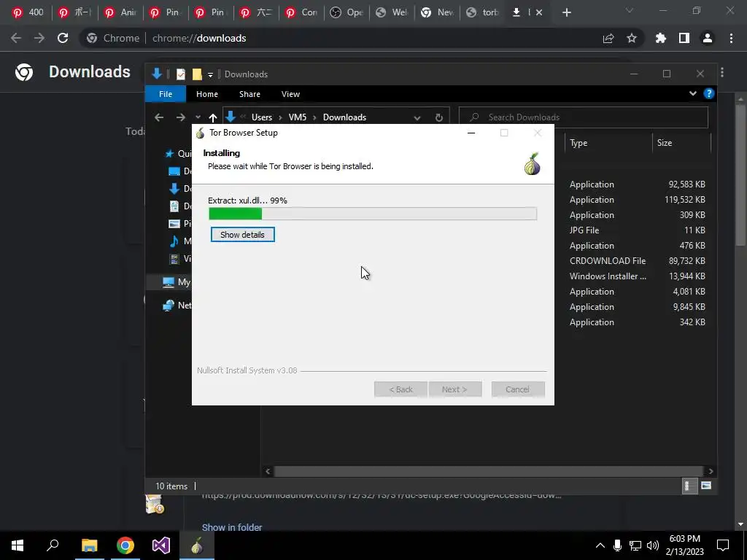Screen dimensions: 747x560
Task: Select Users in the Explorer address path
Action: point(262,117)
